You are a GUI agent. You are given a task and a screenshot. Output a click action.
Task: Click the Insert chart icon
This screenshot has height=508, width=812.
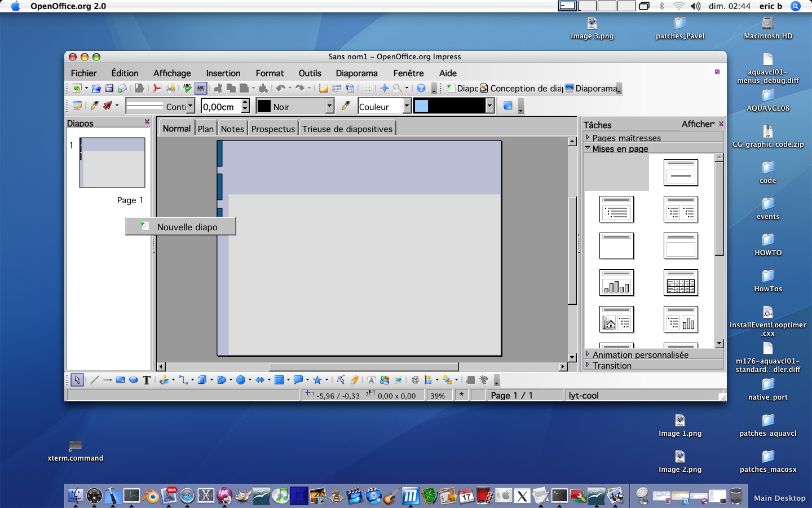(x=324, y=88)
